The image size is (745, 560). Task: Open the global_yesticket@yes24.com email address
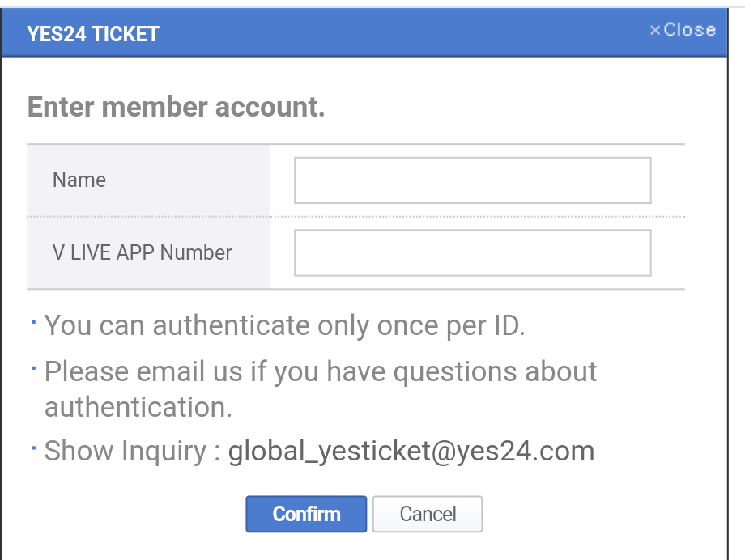411,451
